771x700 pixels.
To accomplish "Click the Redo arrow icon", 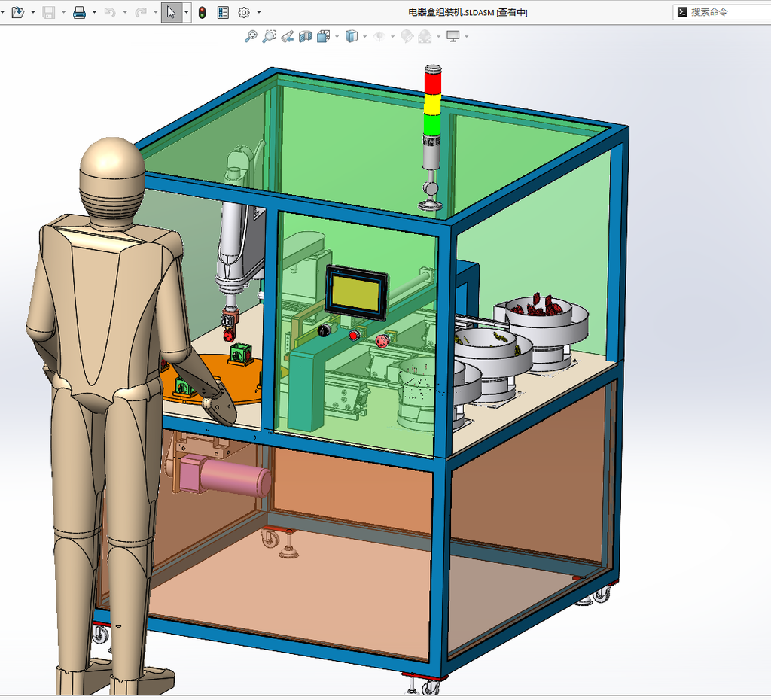I will click(141, 12).
